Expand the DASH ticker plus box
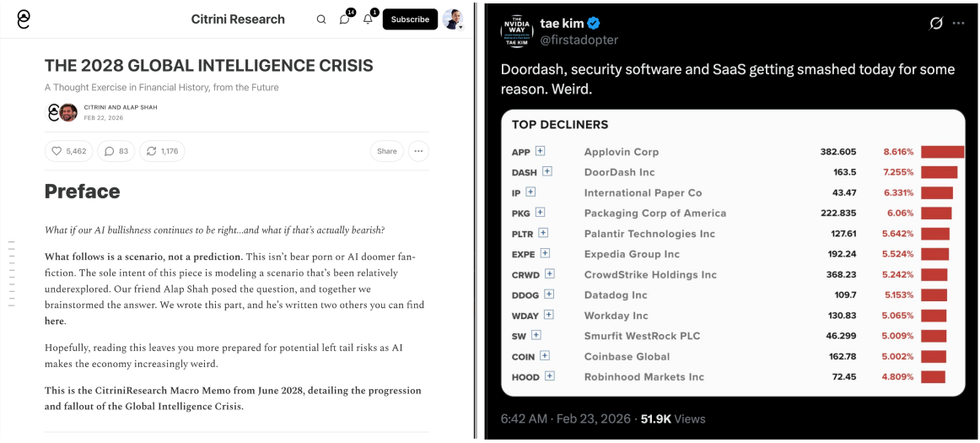Screen dimensions: 980x443 [547, 172]
